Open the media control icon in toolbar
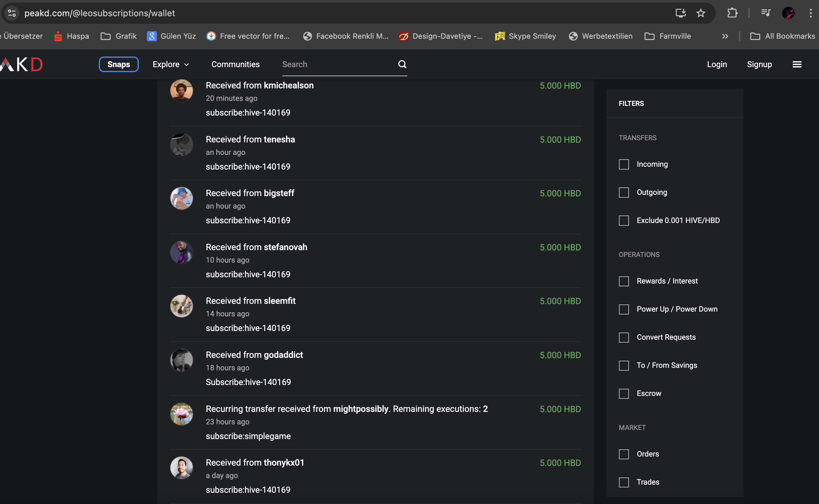The width and height of the screenshot is (819, 504). click(766, 13)
